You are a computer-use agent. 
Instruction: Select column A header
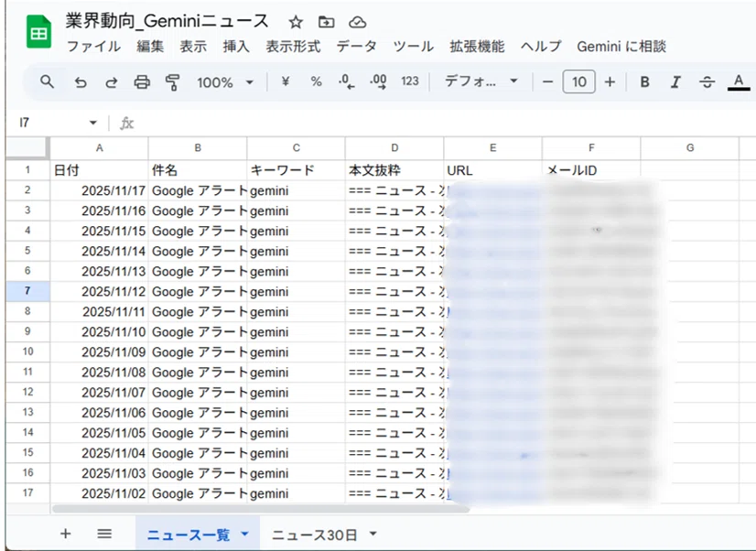coord(100,148)
